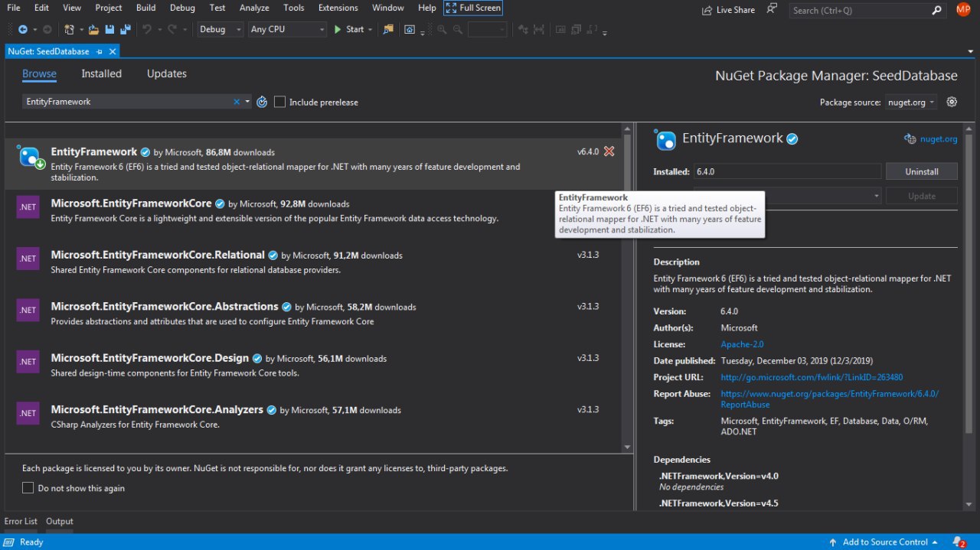
Task: Click the Zoom In magnifier icon
Action: coord(442,29)
